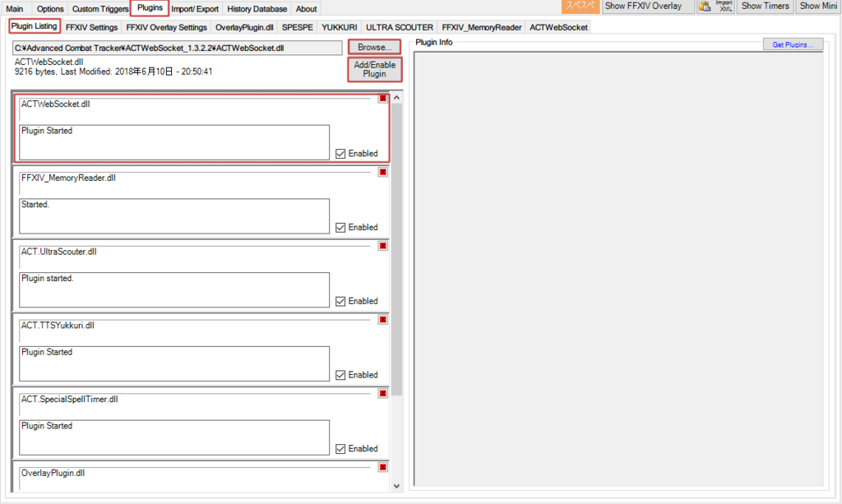Click the 9216 bytes Last Modified text
Viewport: 842px width, 504px height.
point(113,72)
